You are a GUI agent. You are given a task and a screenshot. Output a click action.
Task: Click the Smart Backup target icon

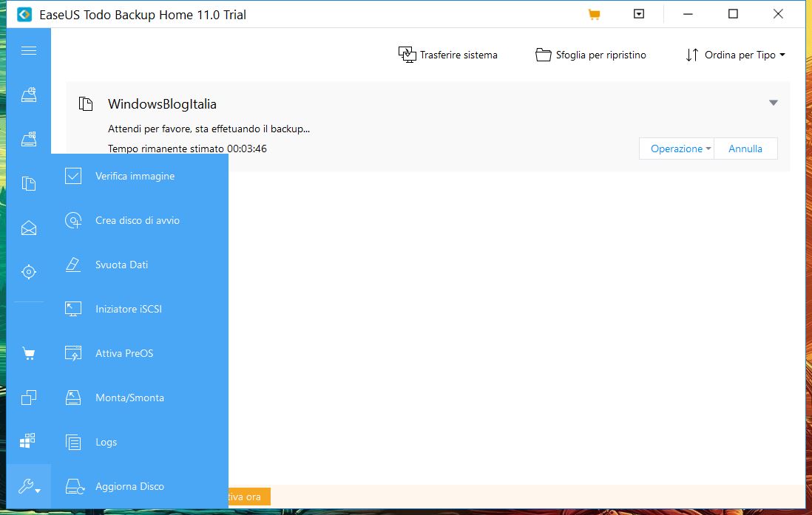[x=29, y=272]
